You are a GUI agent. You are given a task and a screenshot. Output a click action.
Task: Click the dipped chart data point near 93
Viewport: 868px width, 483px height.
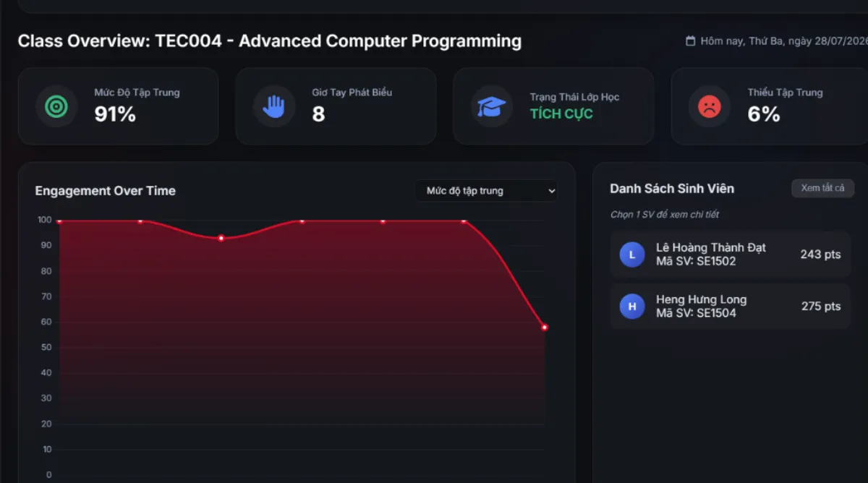coord(221,238)
